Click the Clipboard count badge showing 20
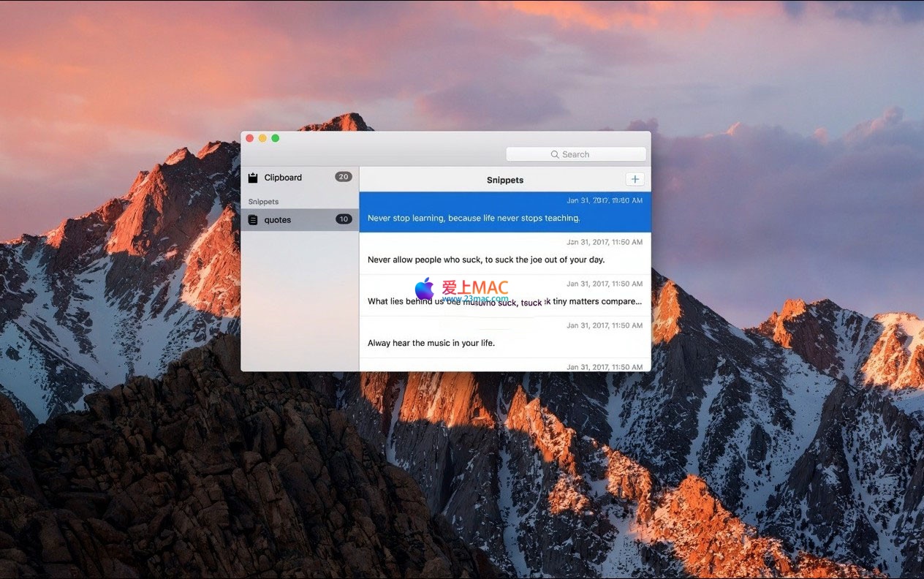Image resolution: width=924 pixels, height=579 pixels. 343,177
